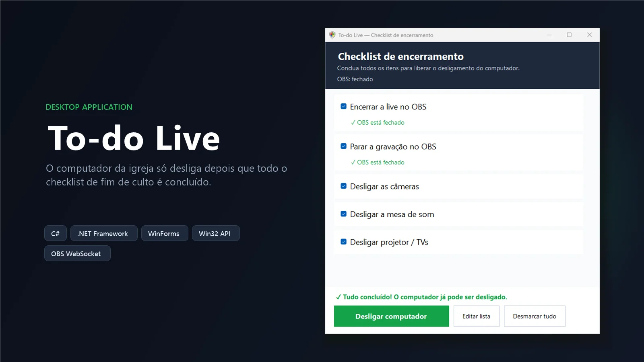The height and width of the screenshot is (362, 644).
Task: Click the 'WinForms' tag
Action: (165, 233)
